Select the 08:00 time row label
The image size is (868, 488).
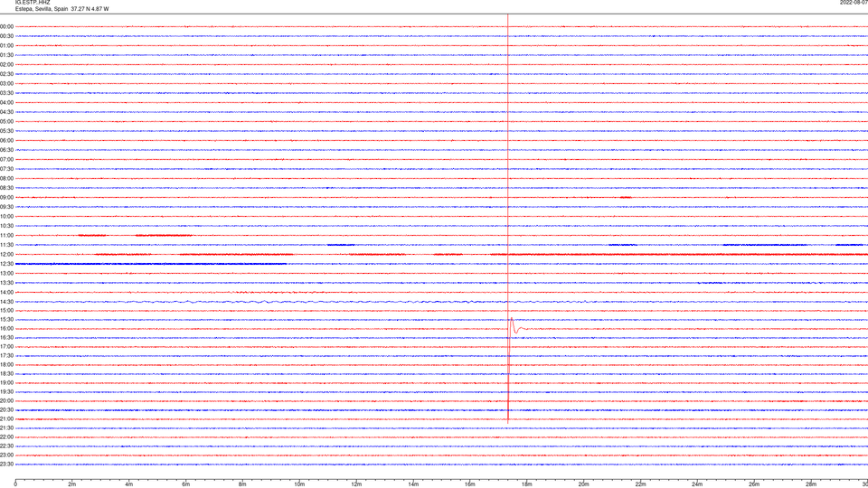tap(6, 179)
